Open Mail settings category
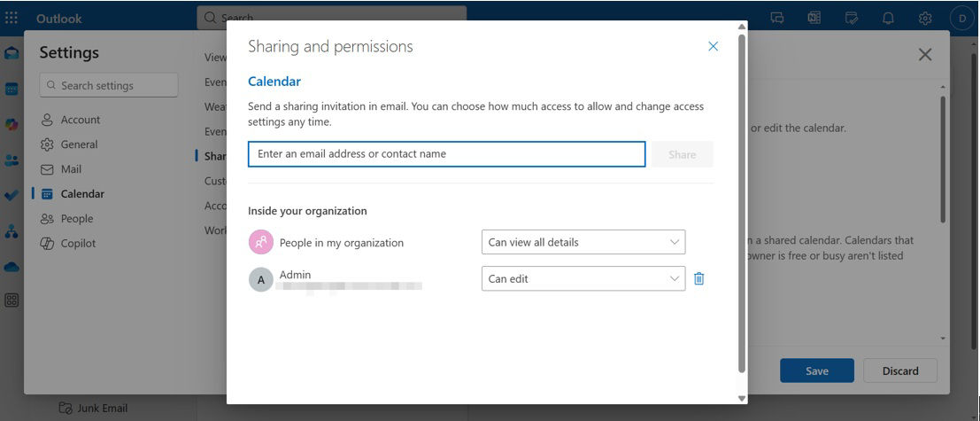Screen dimensions: 980x421 pyautogui.click(x=71, y=169)
